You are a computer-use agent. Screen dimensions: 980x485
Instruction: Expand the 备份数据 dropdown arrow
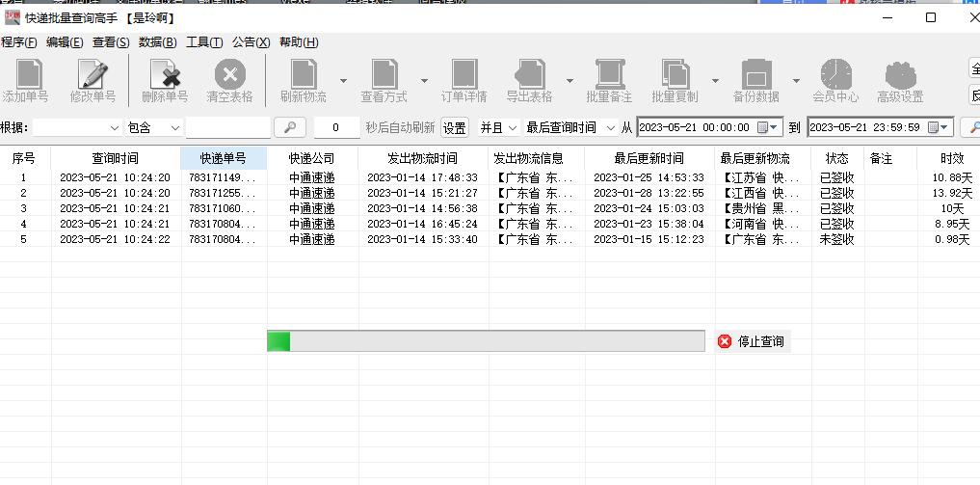pyautogui.click(x=796, y=81)
